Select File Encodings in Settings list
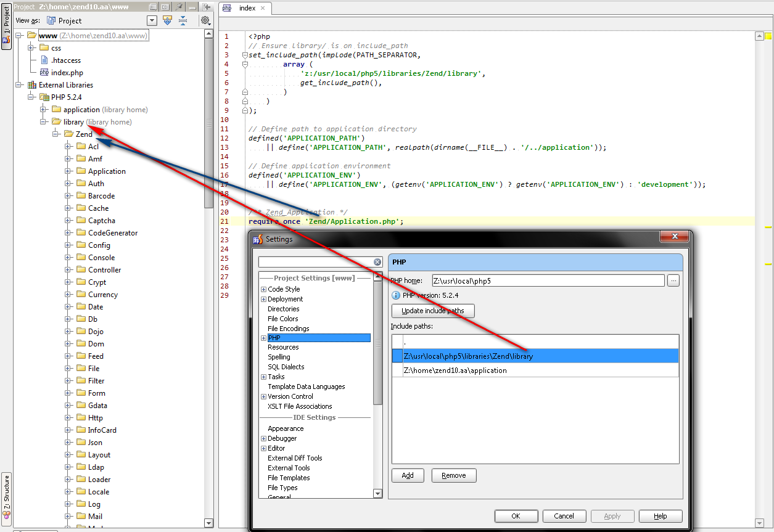Image resolution: width=774 pixels, height=532 pixels. coord(289,329)
